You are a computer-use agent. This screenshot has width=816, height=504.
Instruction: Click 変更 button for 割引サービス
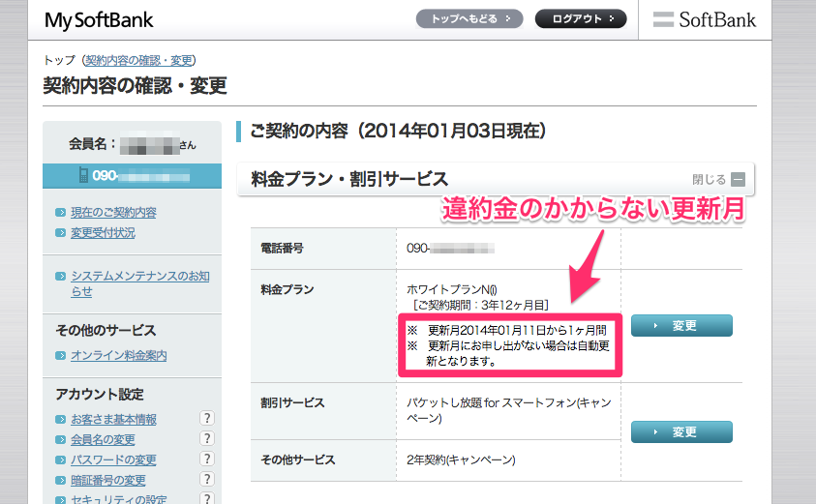pos(681,431)
